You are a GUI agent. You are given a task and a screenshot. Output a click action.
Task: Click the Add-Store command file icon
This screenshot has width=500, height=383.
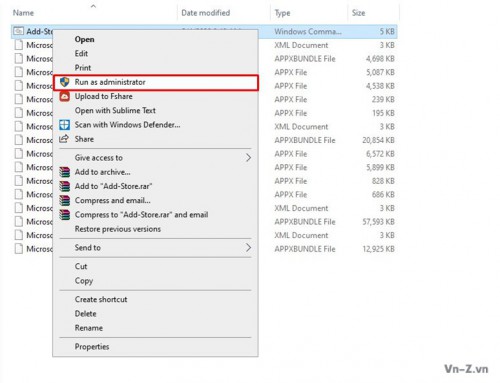click(19, 31)
